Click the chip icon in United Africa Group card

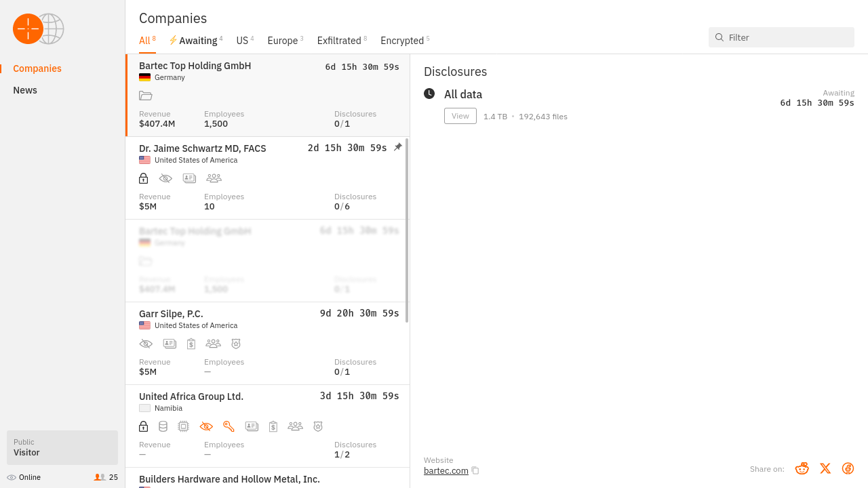click(183, 426)
